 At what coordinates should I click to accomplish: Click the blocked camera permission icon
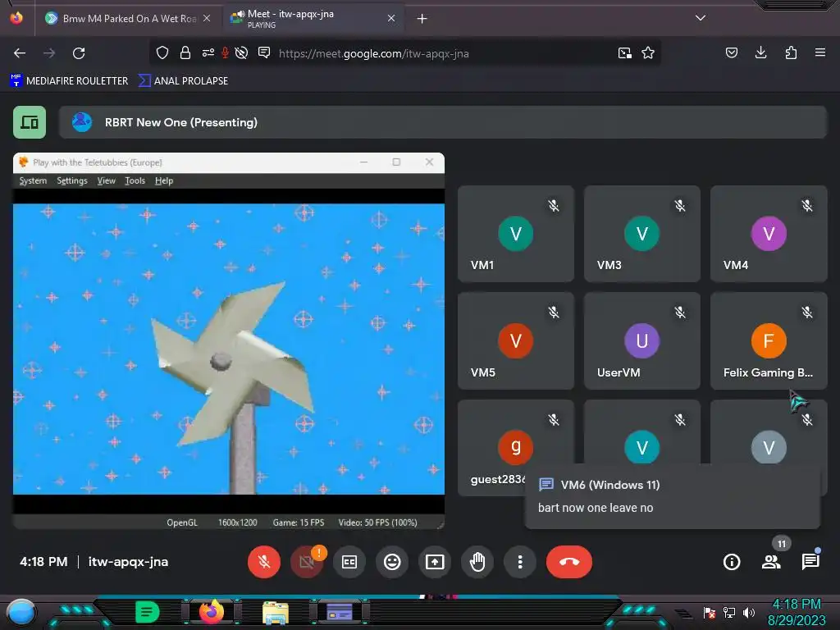(242, 52)
